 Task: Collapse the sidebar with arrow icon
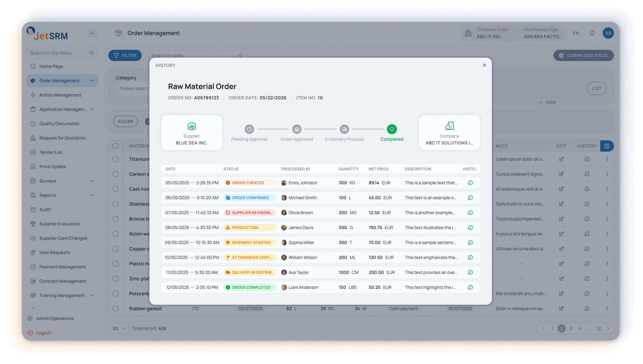coord(93,33)
